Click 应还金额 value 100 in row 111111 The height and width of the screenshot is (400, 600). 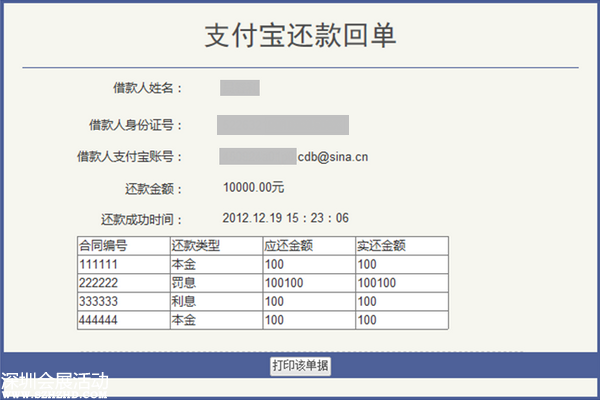tap(309, 264)
